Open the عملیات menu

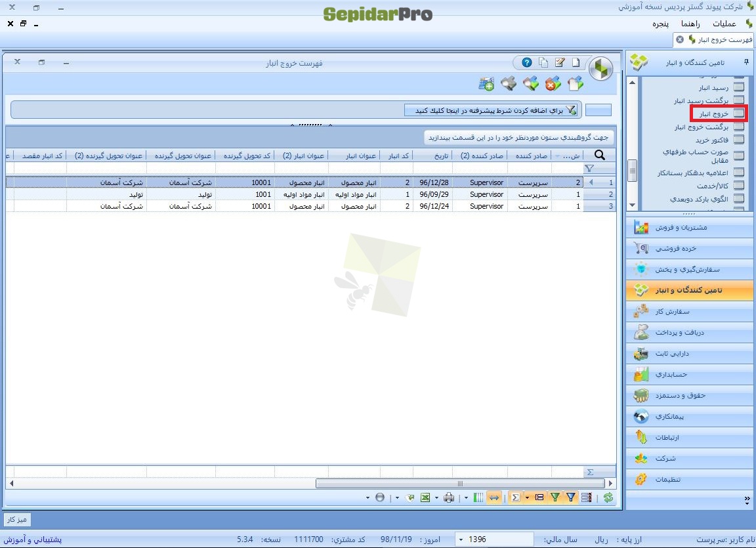pyautogui.click(x=724, y=24)
